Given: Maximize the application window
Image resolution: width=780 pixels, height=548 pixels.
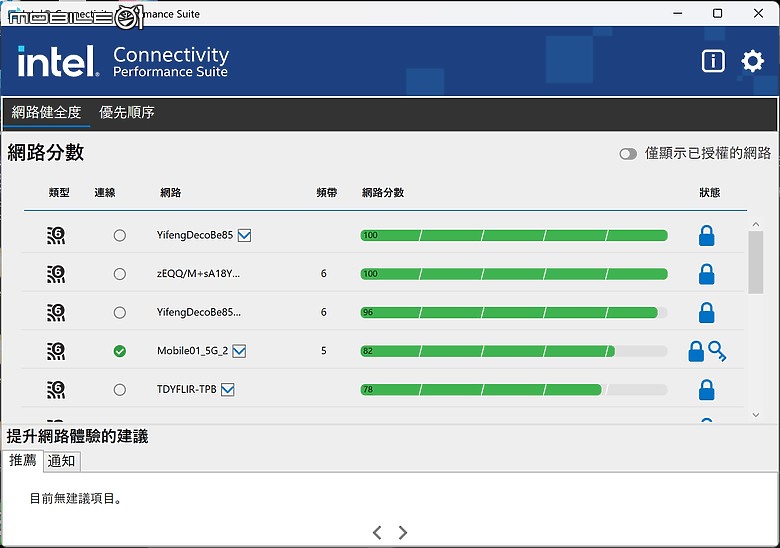Looking at the screenshot, I should tap(717, 13).
